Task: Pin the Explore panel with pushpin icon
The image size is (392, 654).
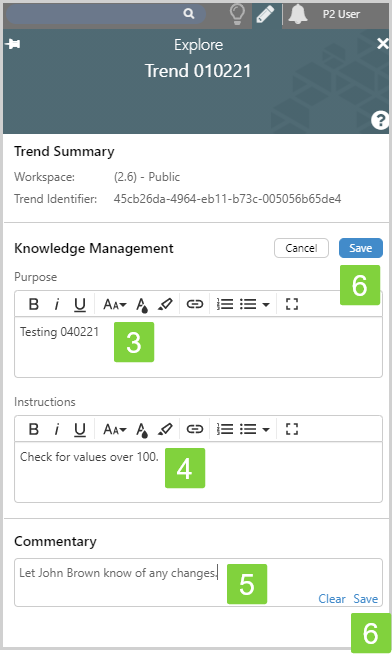Action: (x=13, y=43)
